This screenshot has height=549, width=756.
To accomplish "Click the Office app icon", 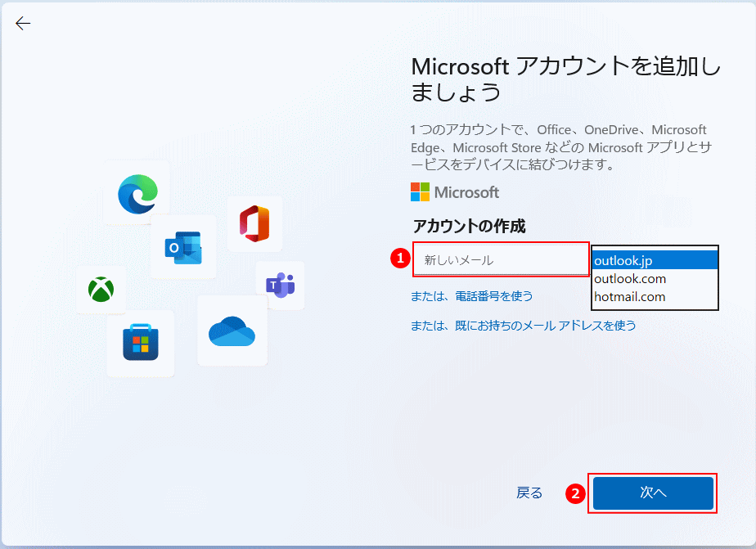I will (x=254, y=223).
